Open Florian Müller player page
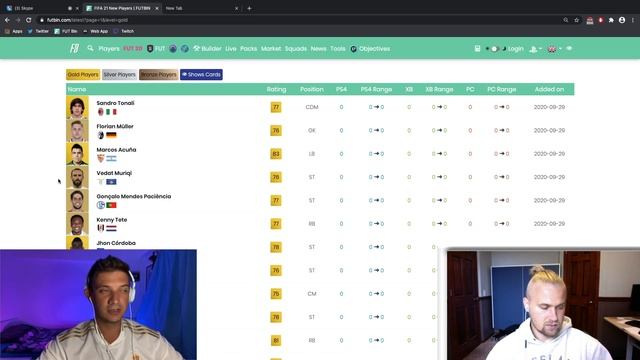The image size is (640, 360). tap(115, 126)
